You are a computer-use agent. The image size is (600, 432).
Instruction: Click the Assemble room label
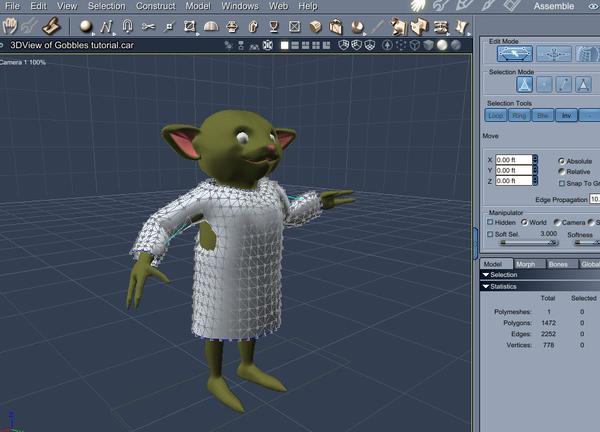point(554,6)
